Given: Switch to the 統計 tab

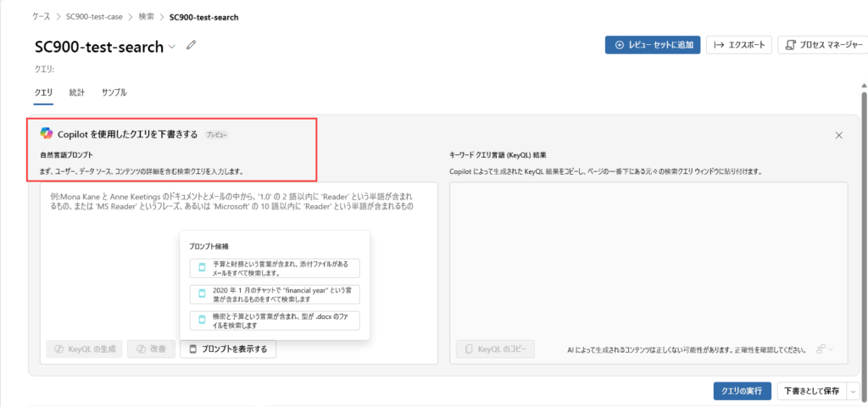Looking at the screenshot, I should pos(77,92).
